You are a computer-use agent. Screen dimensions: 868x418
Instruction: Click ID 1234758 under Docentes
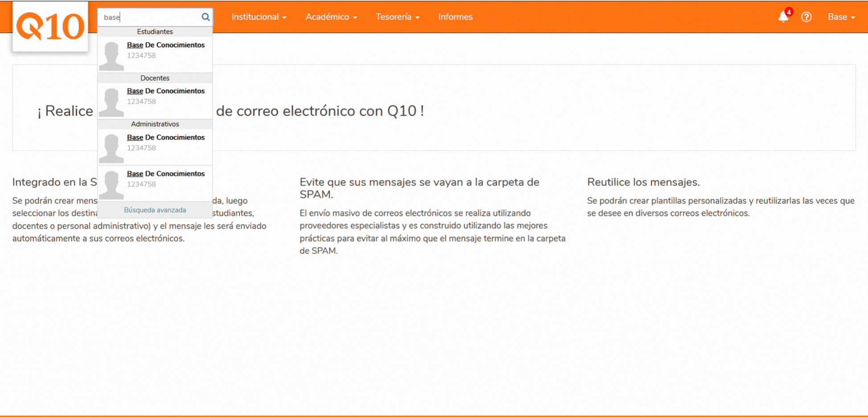141,102
